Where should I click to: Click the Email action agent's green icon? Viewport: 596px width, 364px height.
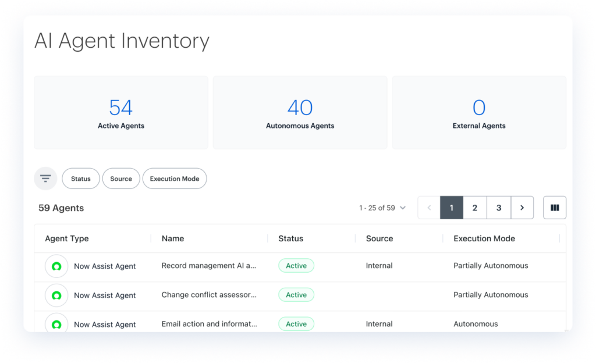coord(56,324)
